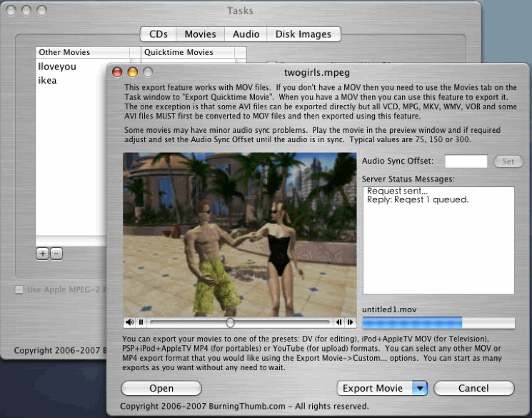Click the movie playback scrubber knob
Screen dimensions: 532x418
click(x=230, y=323)
